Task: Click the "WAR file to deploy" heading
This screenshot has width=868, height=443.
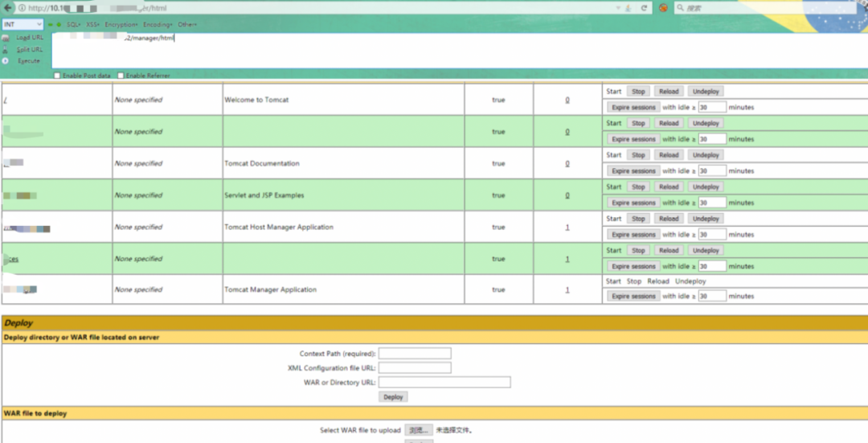Action: click(x=35, y=413)
